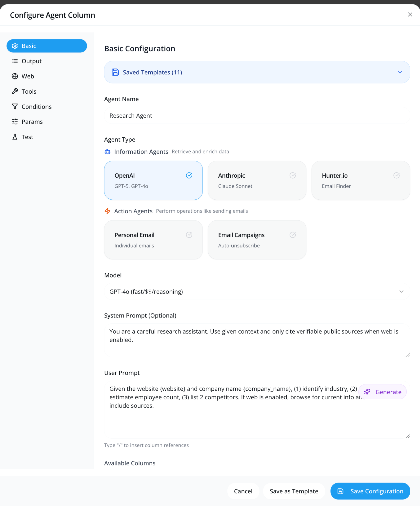Screen dimensions: 420x506
Task: Switch to the Basic tab
Action: pos(47,46)
